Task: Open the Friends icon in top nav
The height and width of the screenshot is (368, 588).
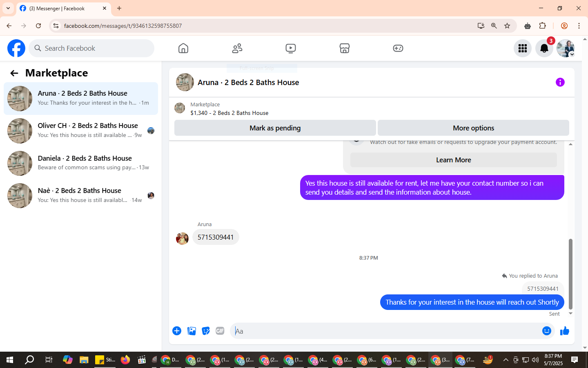Action: [x=237, y=48]
